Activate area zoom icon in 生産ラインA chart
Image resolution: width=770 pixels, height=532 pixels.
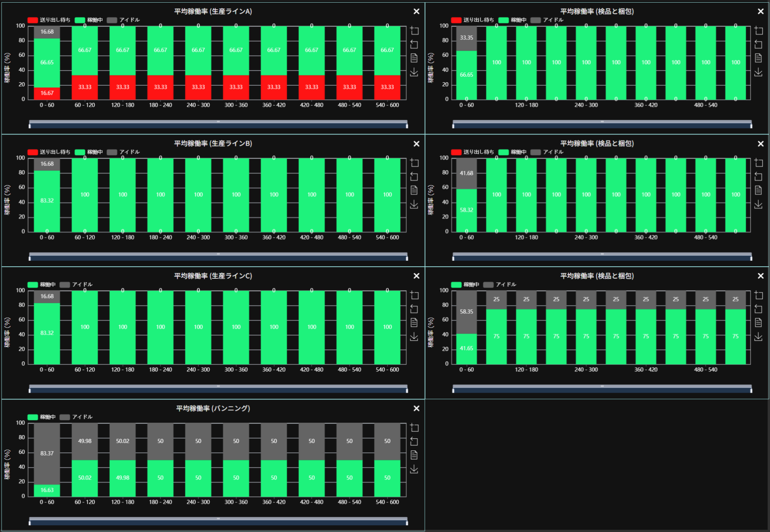point(414,31)
